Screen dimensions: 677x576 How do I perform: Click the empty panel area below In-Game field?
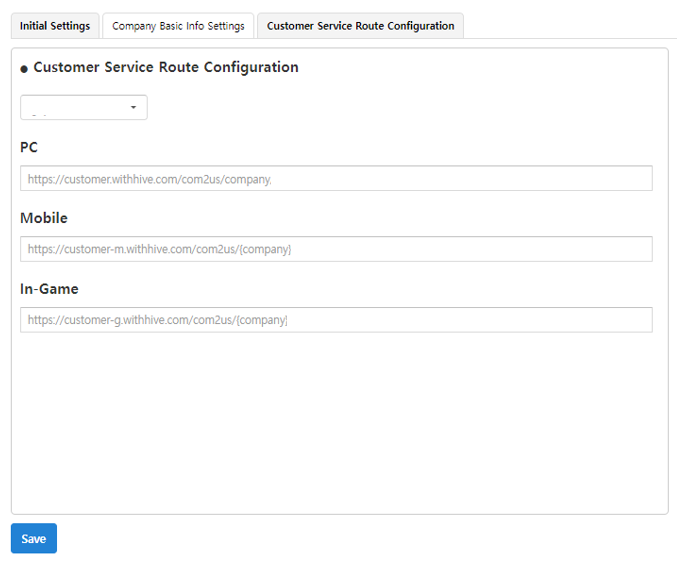(x=338, y=420)
